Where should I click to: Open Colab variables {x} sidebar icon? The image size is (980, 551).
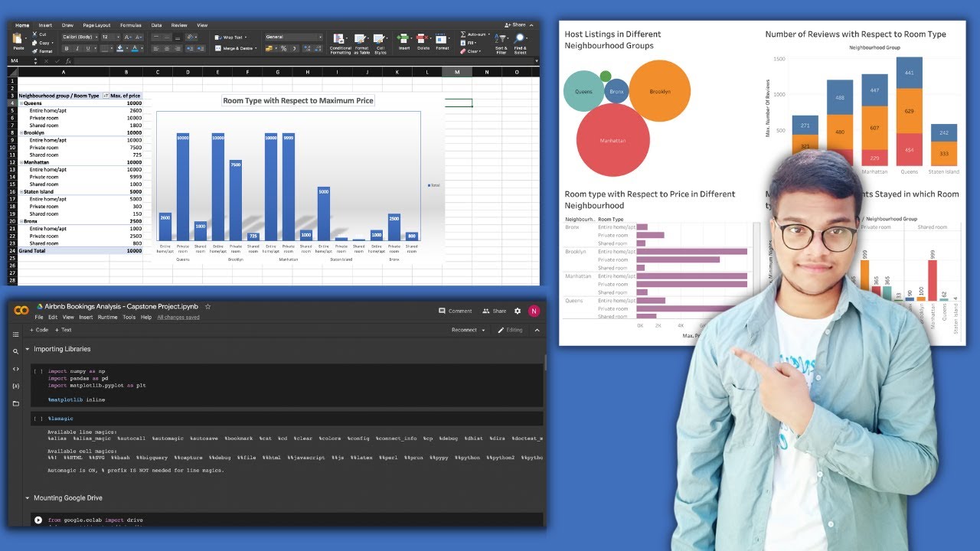pos(15,386)
